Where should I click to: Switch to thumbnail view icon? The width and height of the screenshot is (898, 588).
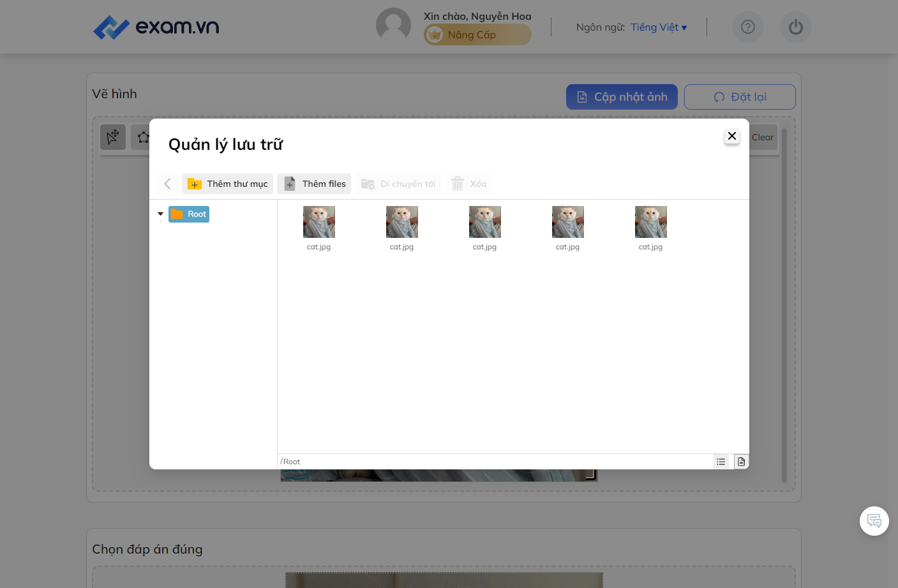(x=741, y=462)
